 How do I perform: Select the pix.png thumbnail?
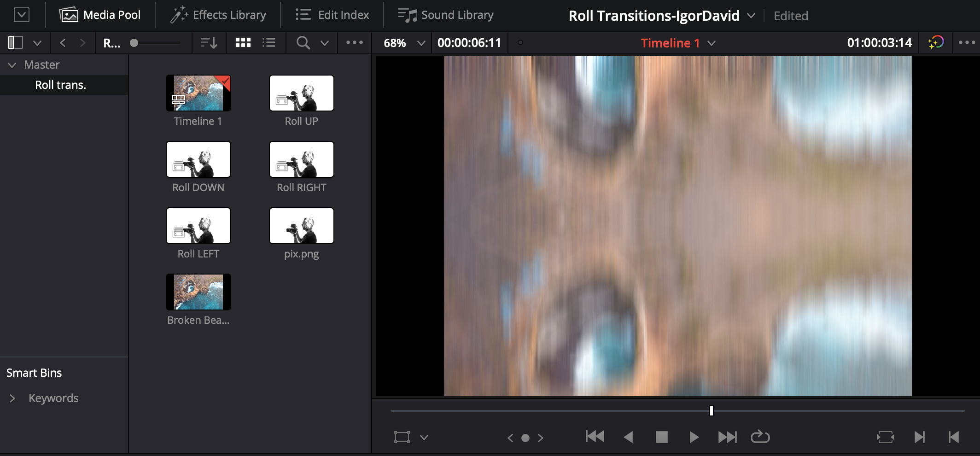[x=302, y=226]
